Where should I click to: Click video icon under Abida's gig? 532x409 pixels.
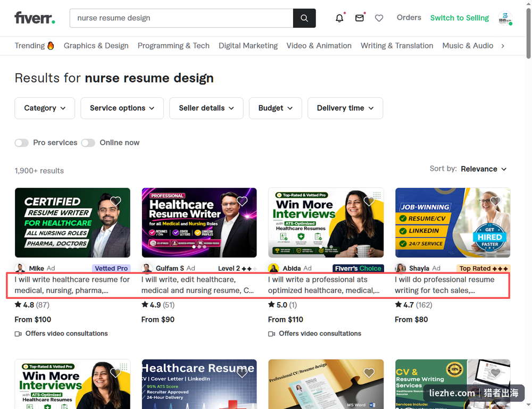pyautogui.click(x=271, y=333)
